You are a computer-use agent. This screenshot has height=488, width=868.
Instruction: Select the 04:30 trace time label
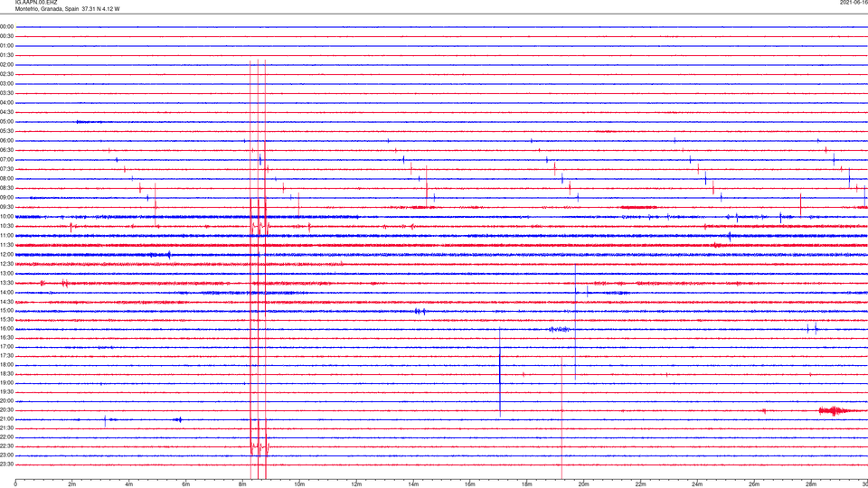pyautogui.click(x=6, y=112)
